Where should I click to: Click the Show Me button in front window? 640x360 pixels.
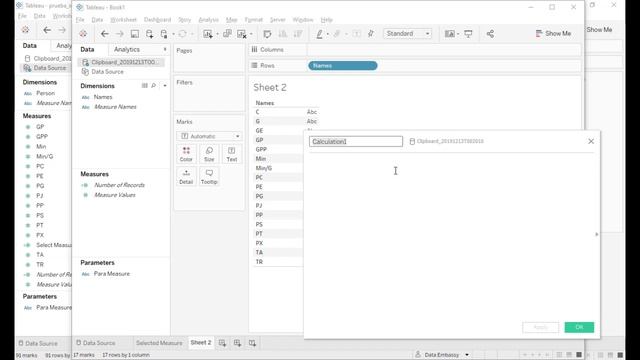(x=553, y=33)
